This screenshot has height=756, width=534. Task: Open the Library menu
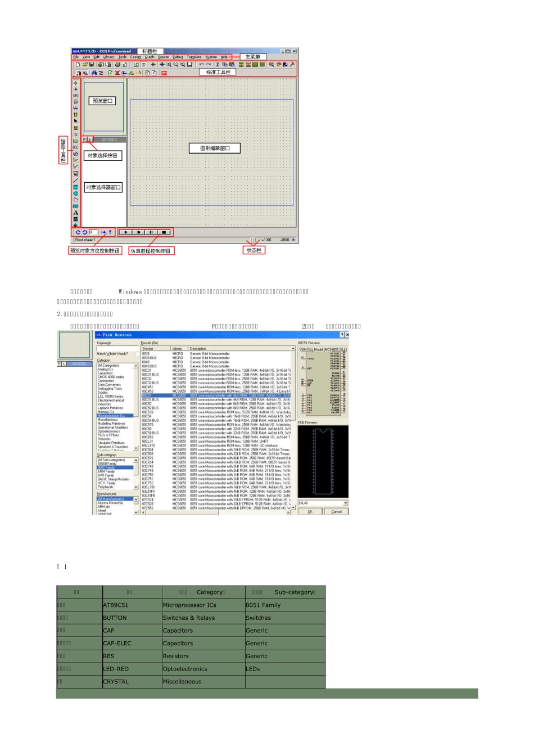(x=108, y=57)
